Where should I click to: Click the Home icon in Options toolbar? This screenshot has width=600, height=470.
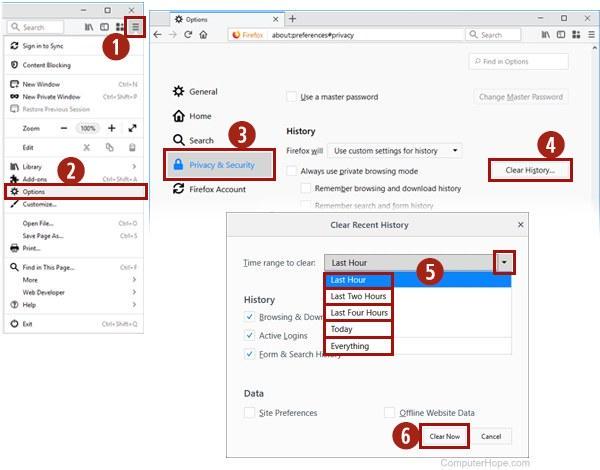click(203, 35)
